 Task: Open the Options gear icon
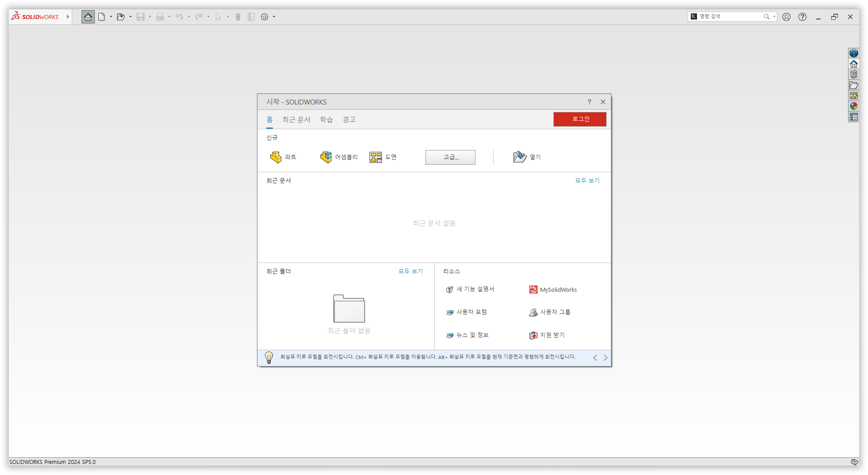click(x=265, y=17)
